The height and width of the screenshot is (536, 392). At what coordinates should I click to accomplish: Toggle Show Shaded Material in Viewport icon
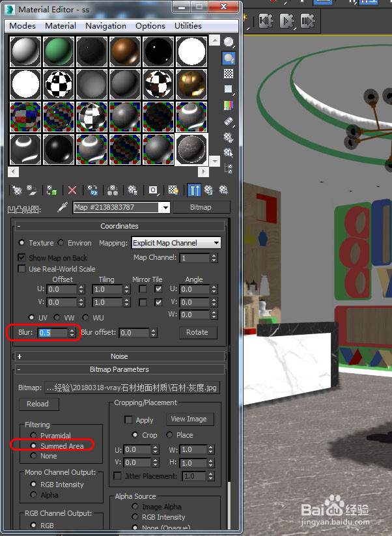pyautogui.click(x=173, y=190)
